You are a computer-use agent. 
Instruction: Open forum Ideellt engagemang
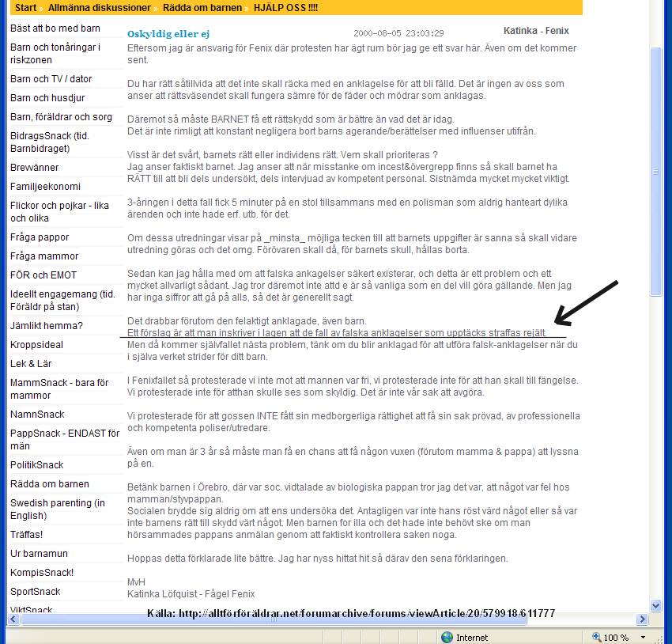click(63, 300)
